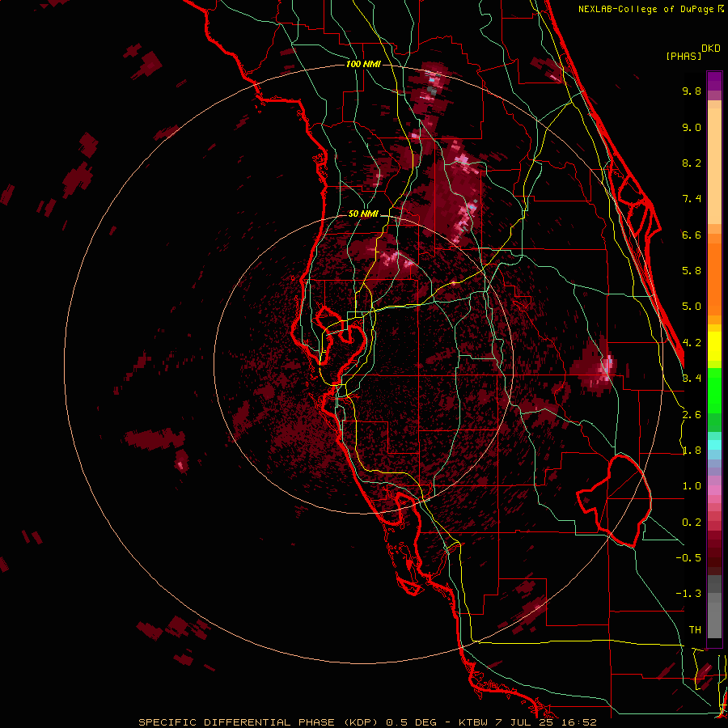
Task: Click the 4.2 color scale value
Action: 692,343
